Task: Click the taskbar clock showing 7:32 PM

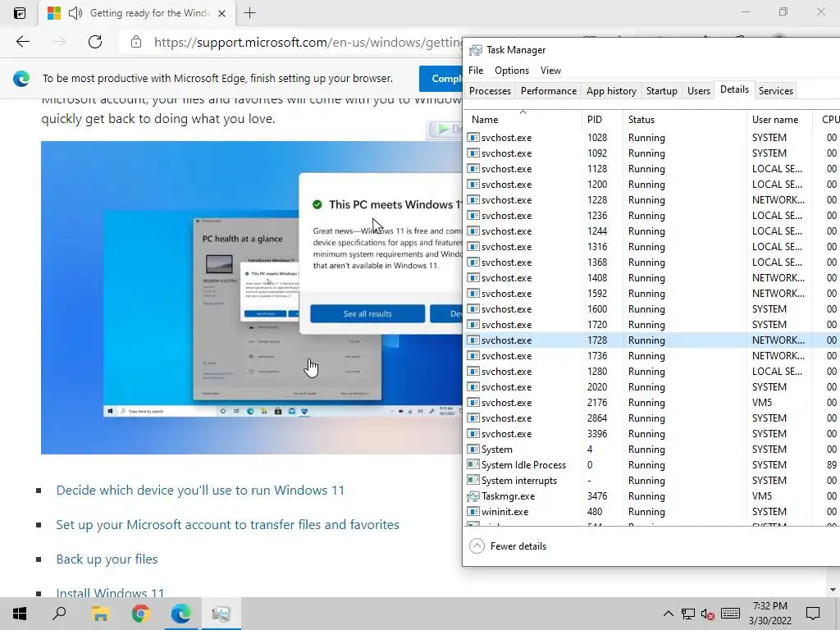Action: point(769,606)
